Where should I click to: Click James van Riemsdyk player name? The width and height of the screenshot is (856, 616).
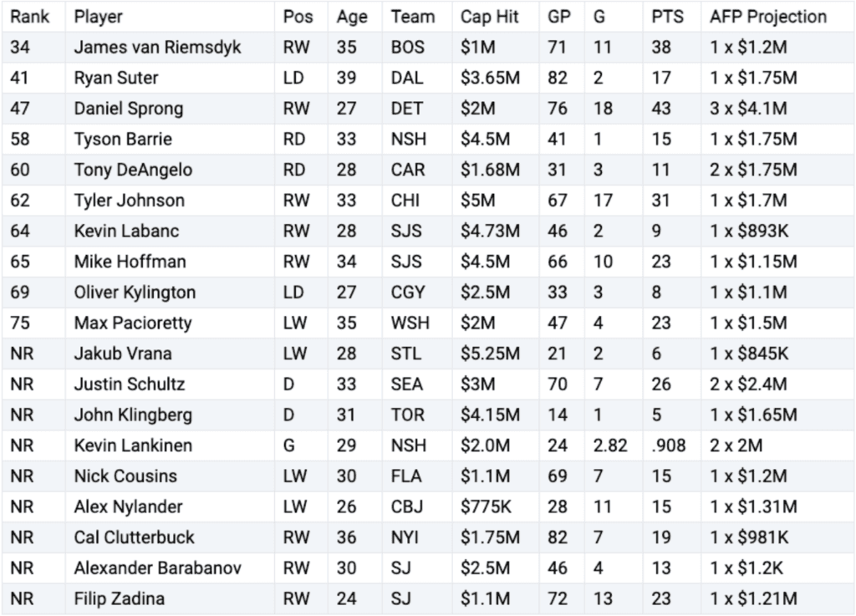157,48
